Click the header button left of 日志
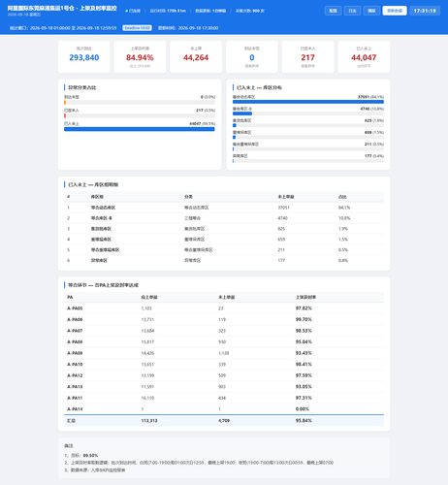448x485 pixels. [333, 11]
